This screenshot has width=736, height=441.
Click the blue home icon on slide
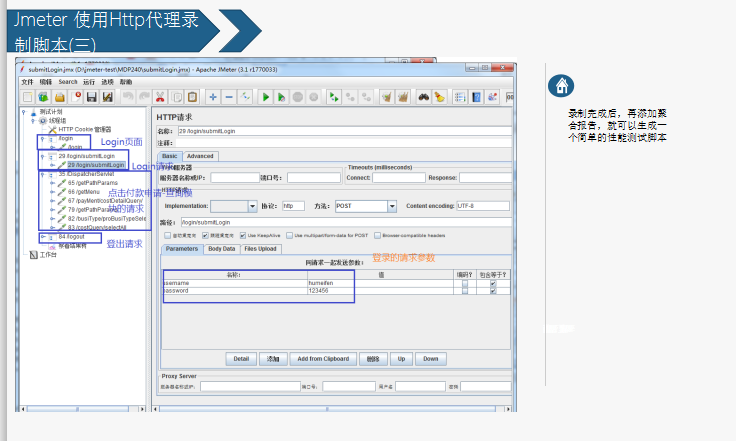(561, 86)
